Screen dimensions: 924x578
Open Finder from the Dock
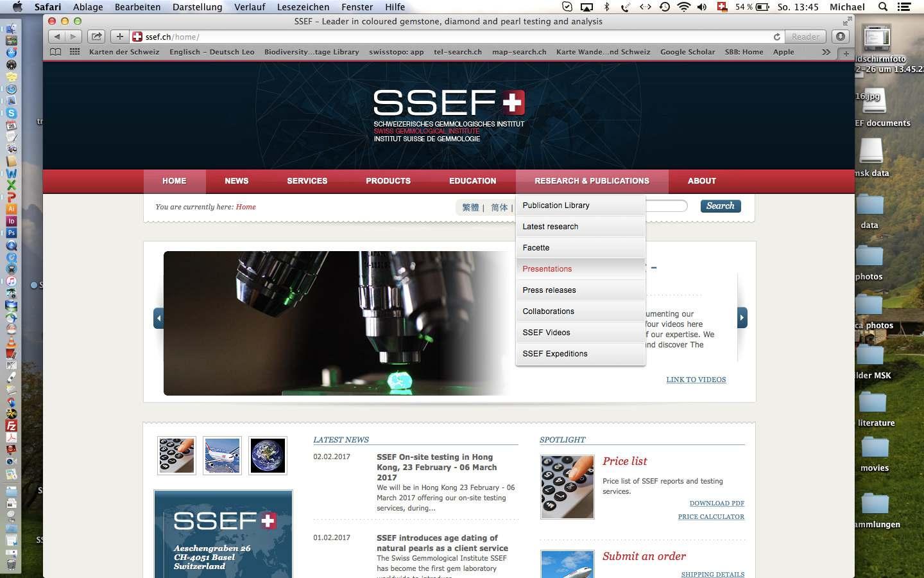11,29
